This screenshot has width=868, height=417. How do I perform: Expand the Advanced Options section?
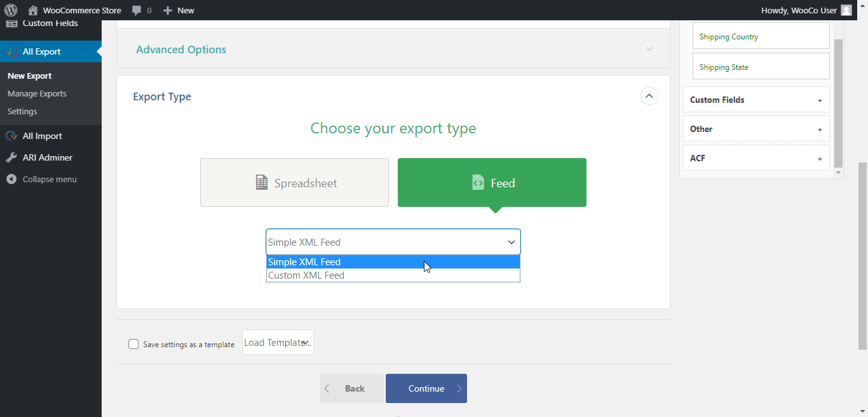tap(649, 50)
